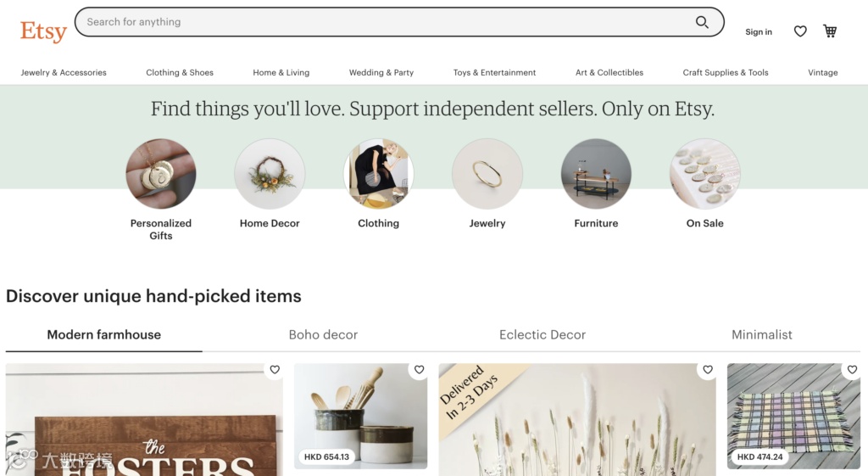The width and height of the screenshot is (868, 476).
Task: Click the Etsy logo
Action: (43, 31)
